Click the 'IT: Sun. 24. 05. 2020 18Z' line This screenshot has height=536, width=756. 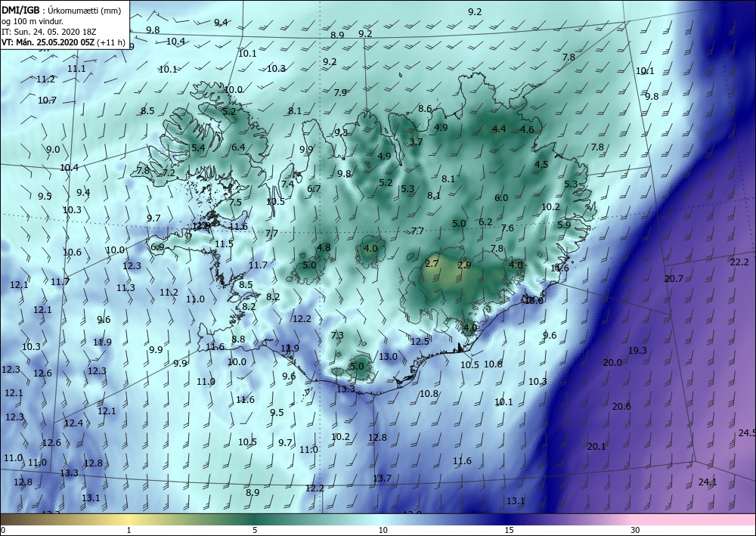(x=48, y=32)
